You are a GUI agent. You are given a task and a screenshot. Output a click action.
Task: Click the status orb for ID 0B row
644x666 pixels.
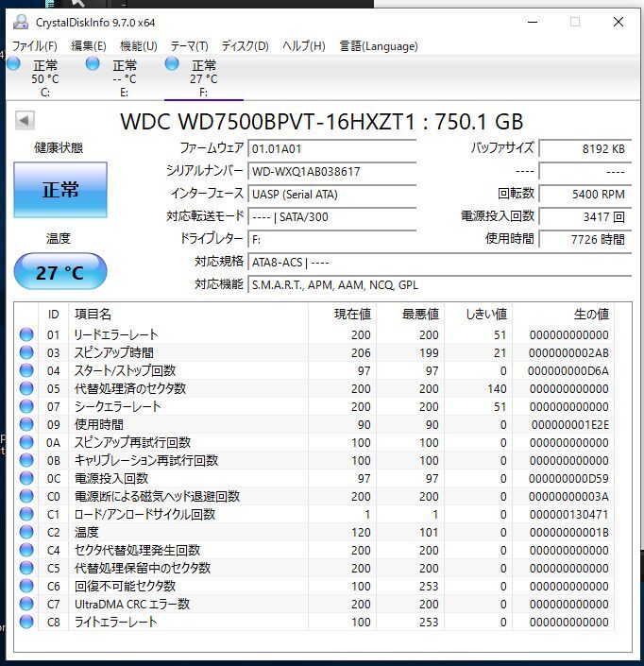(26, 460)
